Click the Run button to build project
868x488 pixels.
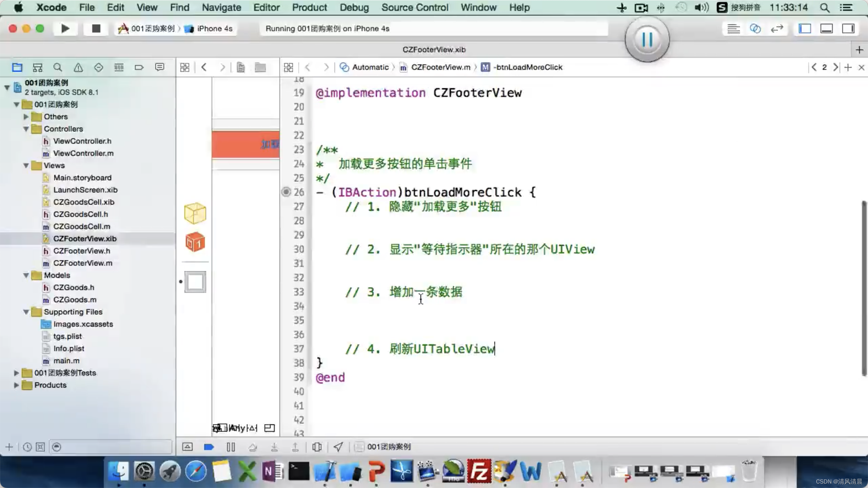coord(65,28)
